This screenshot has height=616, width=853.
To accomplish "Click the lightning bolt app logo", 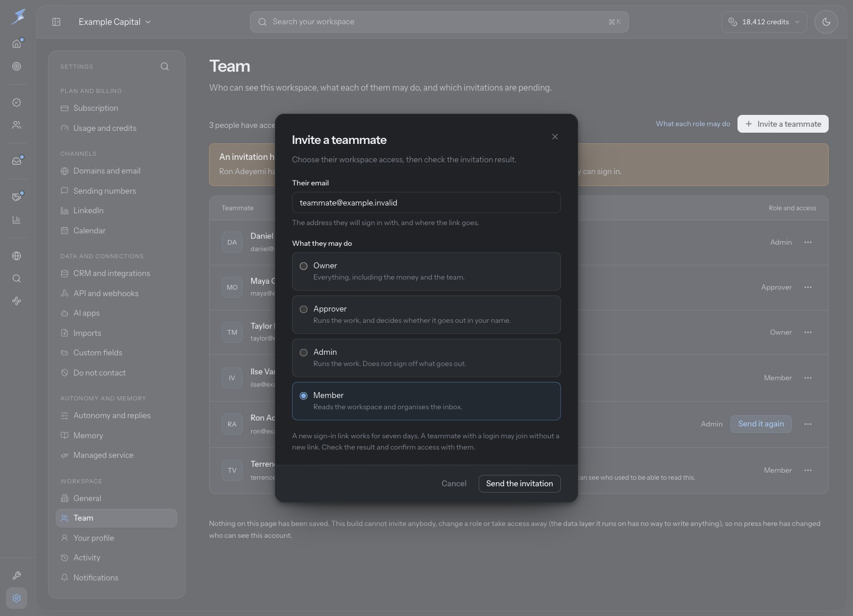I will pos(18,16).
